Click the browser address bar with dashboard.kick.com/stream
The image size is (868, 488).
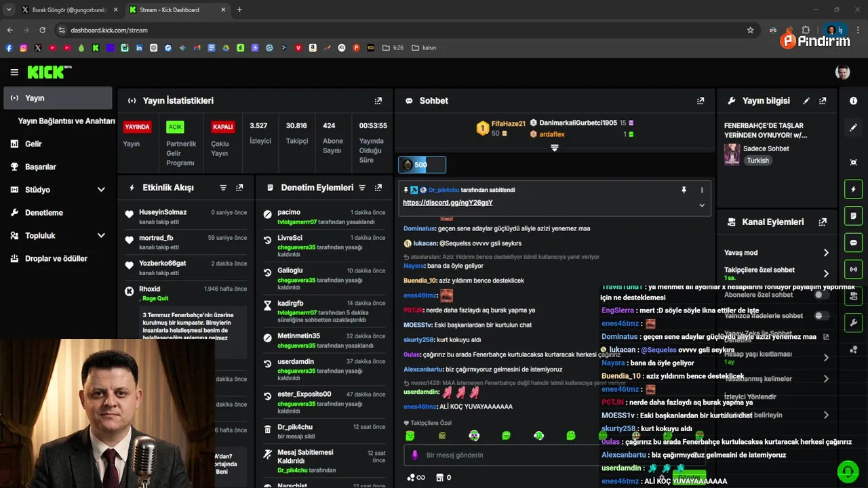(x=400, y=30)
